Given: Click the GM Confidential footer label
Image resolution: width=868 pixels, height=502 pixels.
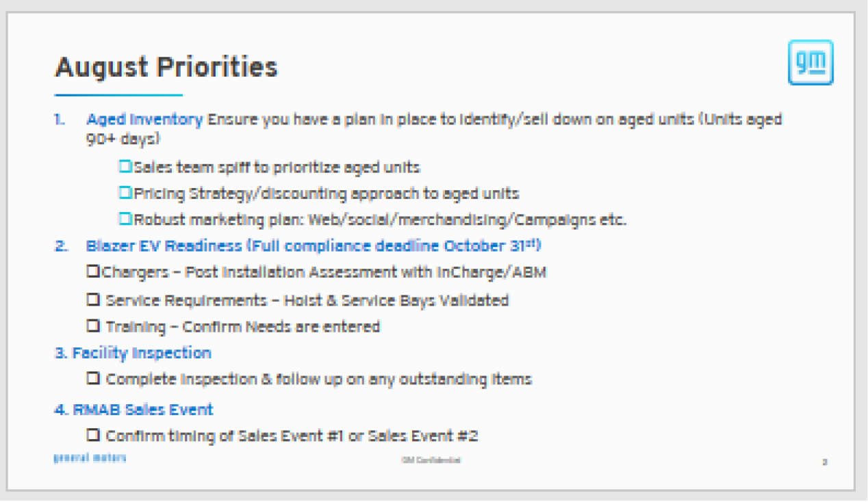Looking at the screenshot, I should [431, 460].
